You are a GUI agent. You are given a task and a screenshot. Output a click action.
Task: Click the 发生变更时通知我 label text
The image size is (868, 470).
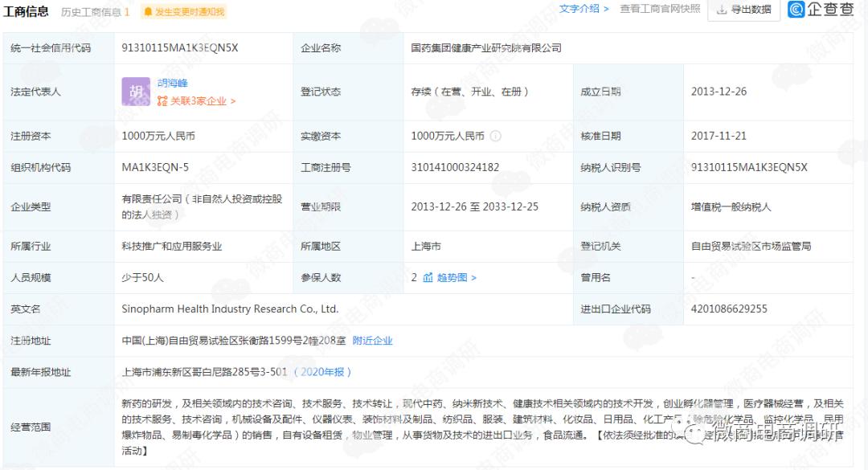[x=189, y=12]
